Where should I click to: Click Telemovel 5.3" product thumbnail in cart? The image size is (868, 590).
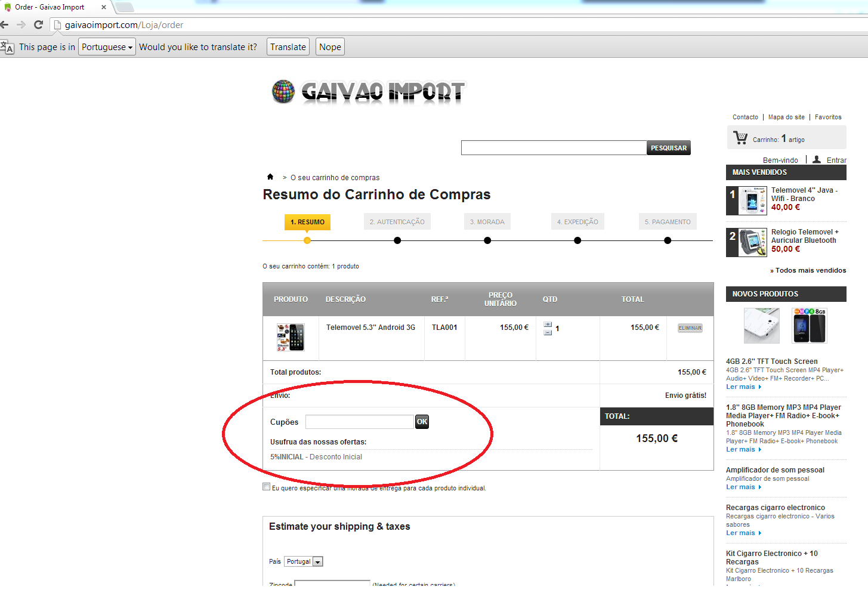[291, 338]
